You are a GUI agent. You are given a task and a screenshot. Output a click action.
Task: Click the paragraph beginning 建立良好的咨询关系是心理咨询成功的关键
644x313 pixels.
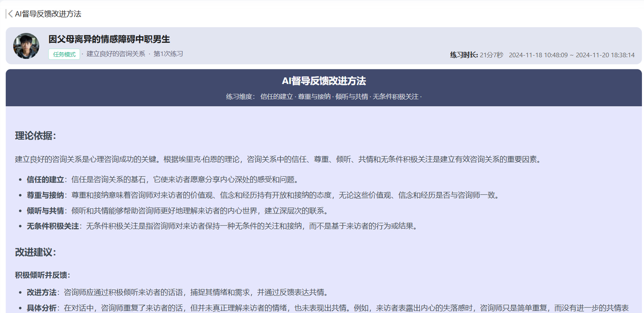click(x=278, y=159)
